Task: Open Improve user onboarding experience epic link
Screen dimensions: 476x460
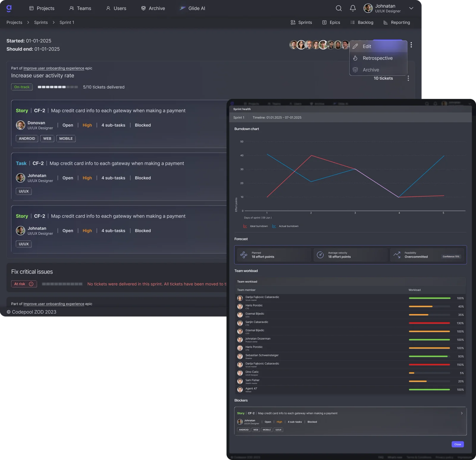Action: tap(54, 68)
